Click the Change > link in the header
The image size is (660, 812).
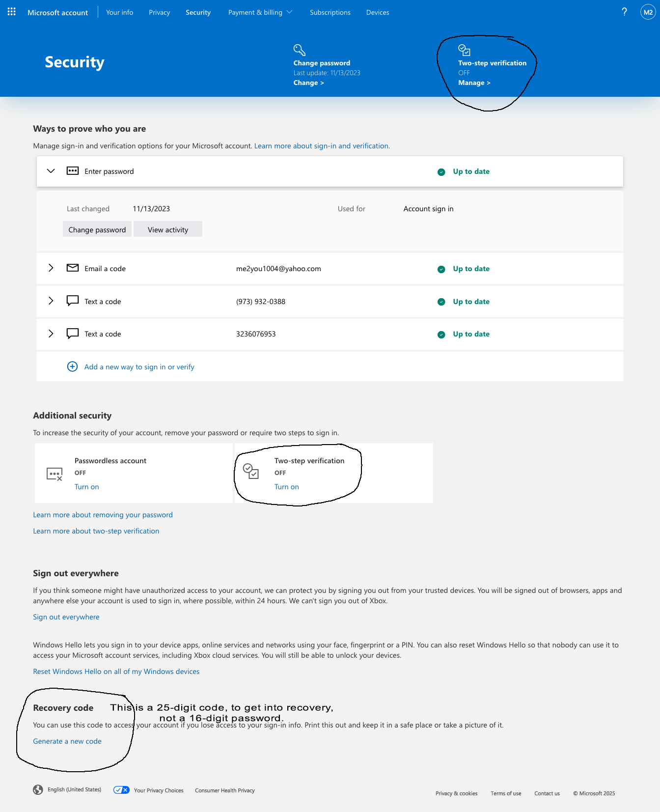(309, 83)
